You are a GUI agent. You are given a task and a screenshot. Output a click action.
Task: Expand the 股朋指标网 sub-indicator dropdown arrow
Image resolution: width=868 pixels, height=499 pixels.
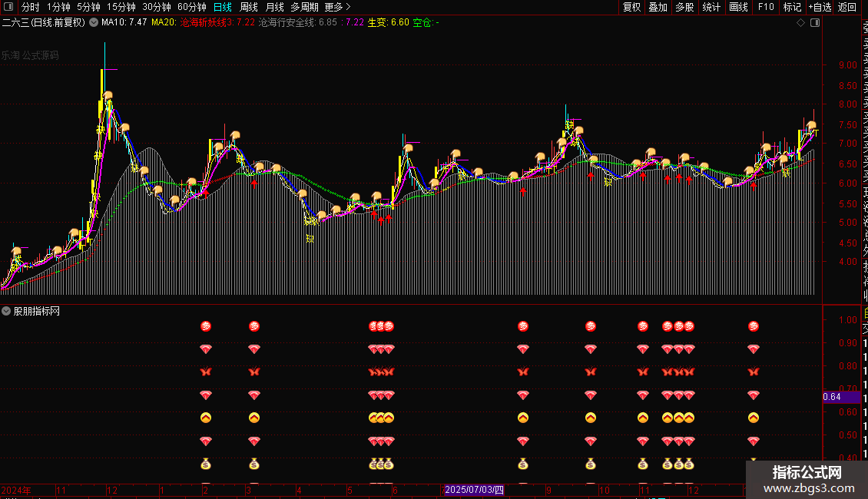coord(6,311)
